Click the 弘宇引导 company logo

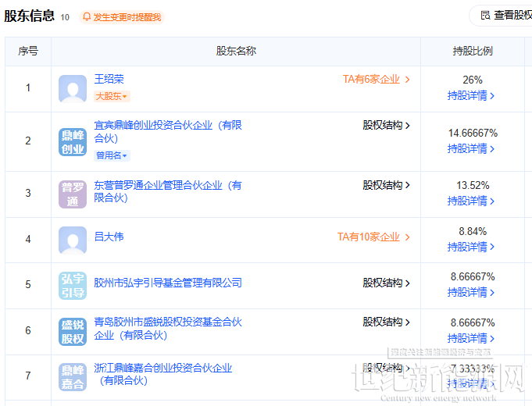coord(73,285)
